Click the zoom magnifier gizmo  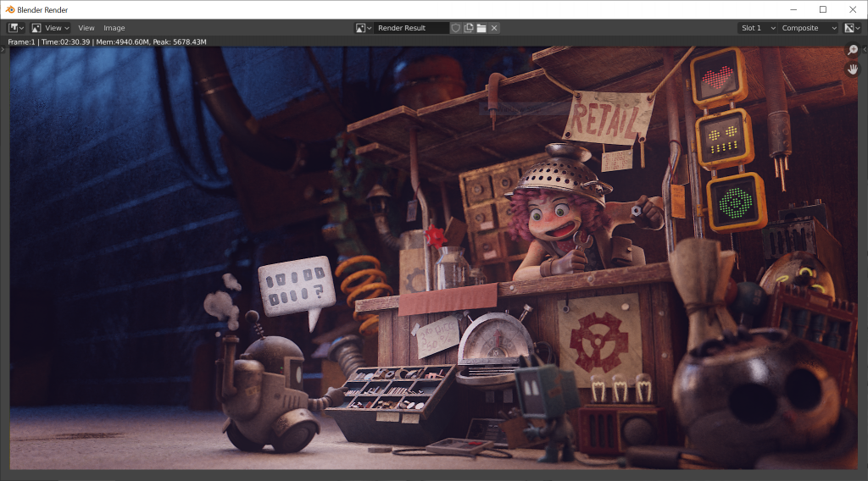(853, 50)
